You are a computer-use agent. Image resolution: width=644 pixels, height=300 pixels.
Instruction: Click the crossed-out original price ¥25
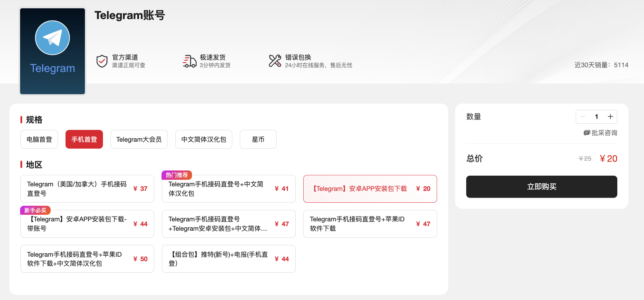point(585,159)
